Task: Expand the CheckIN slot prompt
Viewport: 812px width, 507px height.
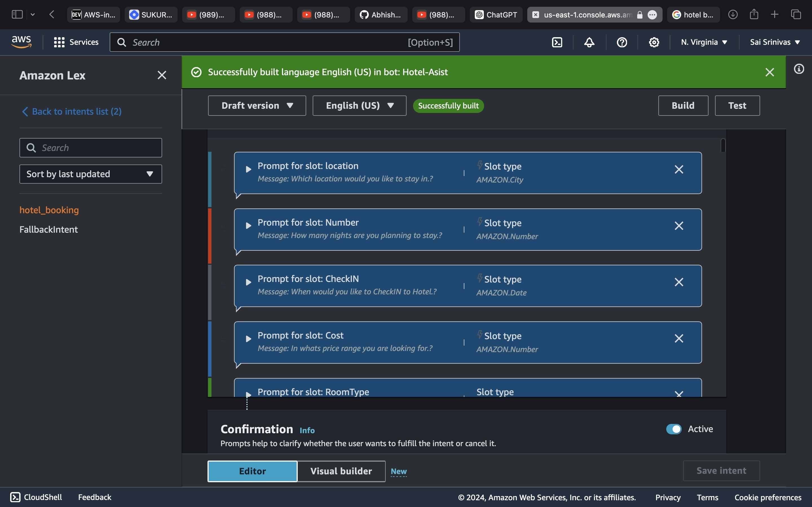Action: 248,282
